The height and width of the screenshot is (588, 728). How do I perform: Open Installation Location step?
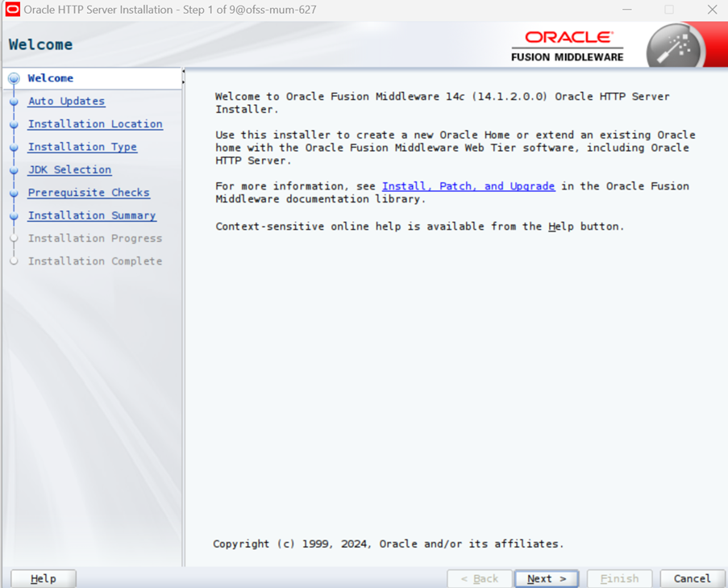click(95, 124)
